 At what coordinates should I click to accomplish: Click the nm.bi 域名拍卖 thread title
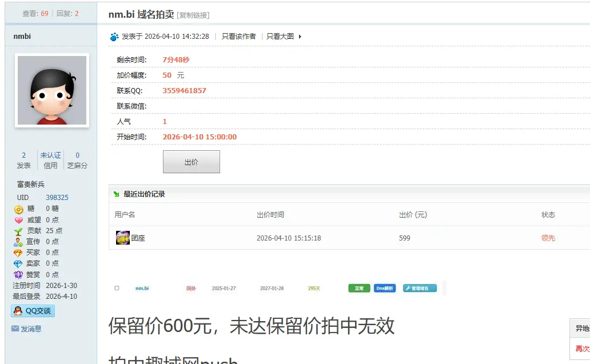pos(141,14)
